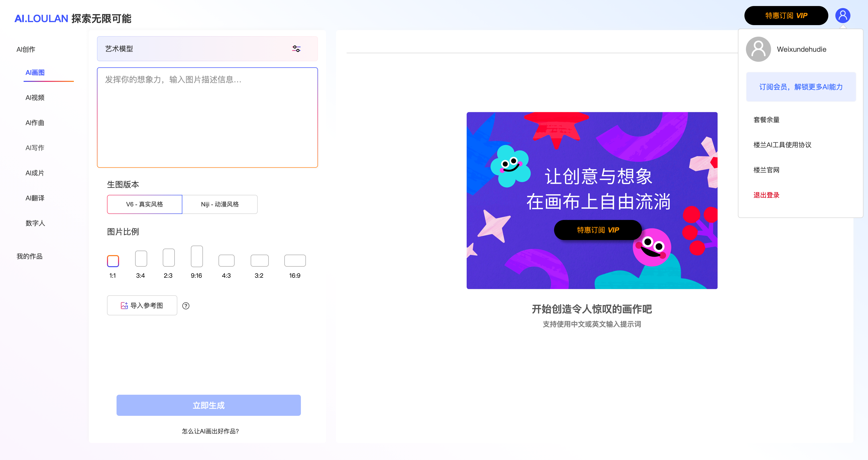Go to AI视频 in sidebar
The image size is (868, 460).
coord(35,98)
